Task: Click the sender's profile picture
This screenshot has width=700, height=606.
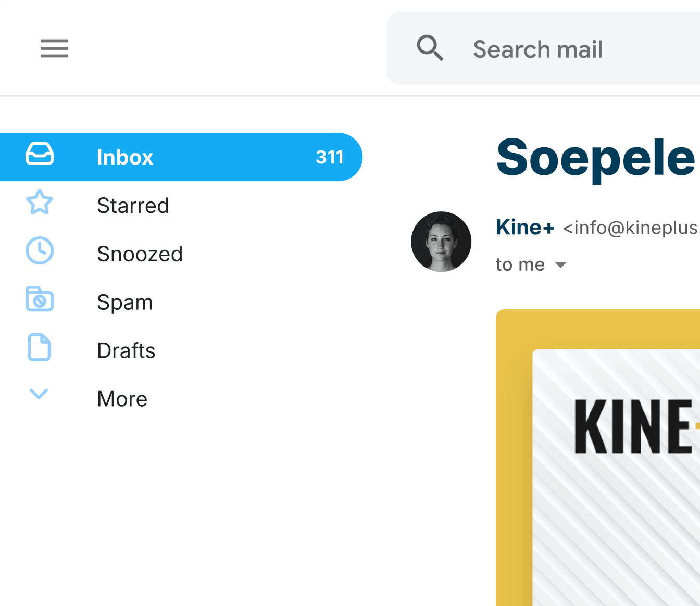Action: click(441, 242)
